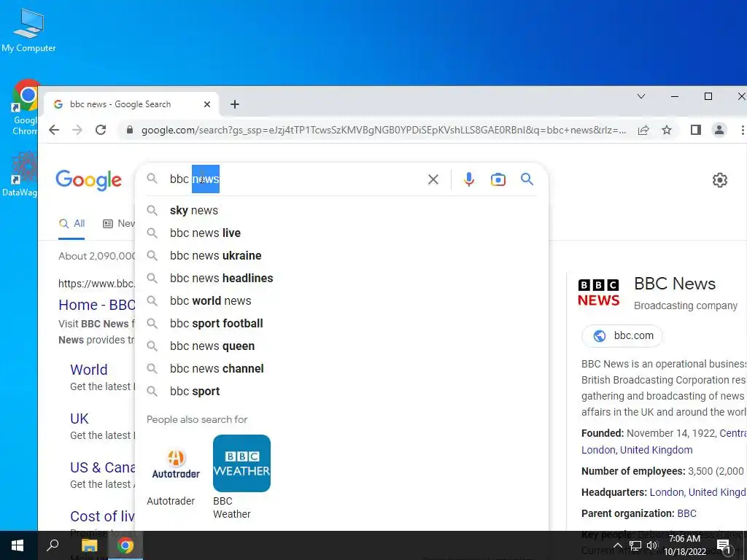Open Action Center notifications icon
This screenshot has width=747, height=560.
pos(723,546)
